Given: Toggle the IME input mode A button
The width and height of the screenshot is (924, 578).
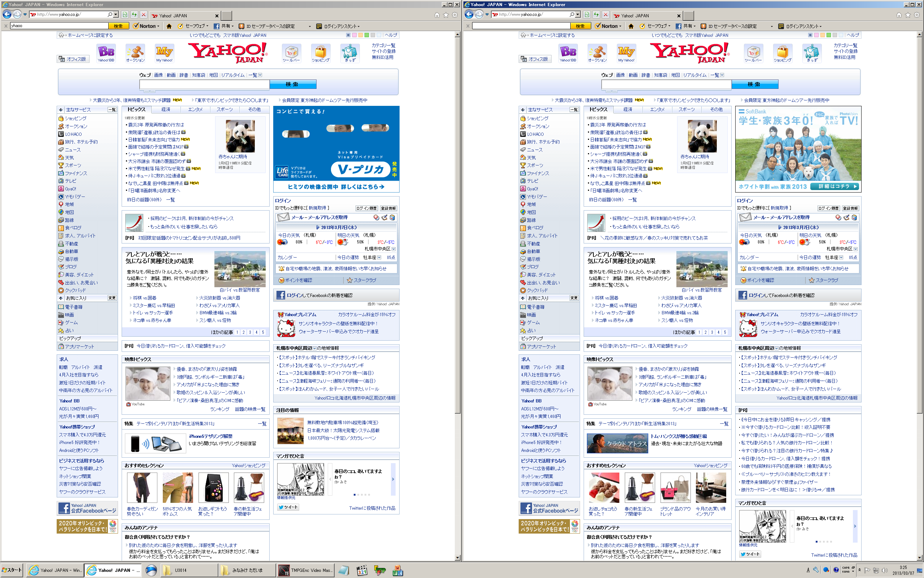Looking at the screenshot, I should (x=808, y=570).
